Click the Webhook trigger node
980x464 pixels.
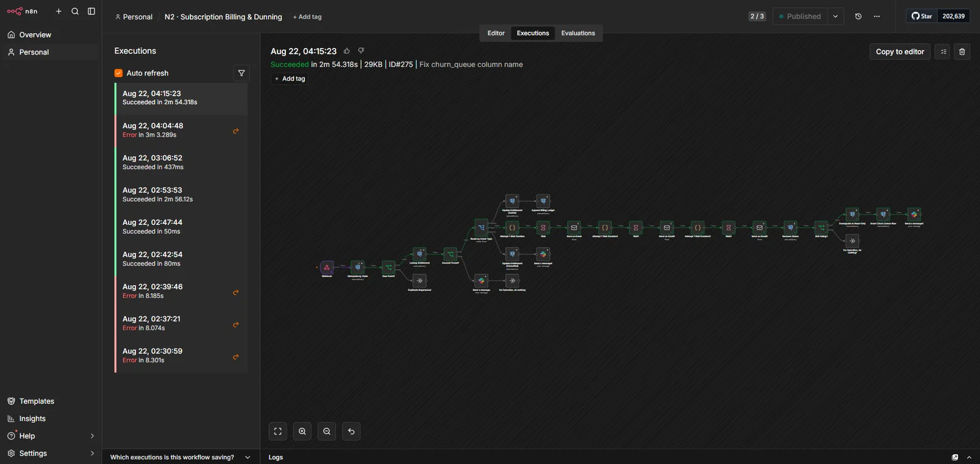point(327,267)
